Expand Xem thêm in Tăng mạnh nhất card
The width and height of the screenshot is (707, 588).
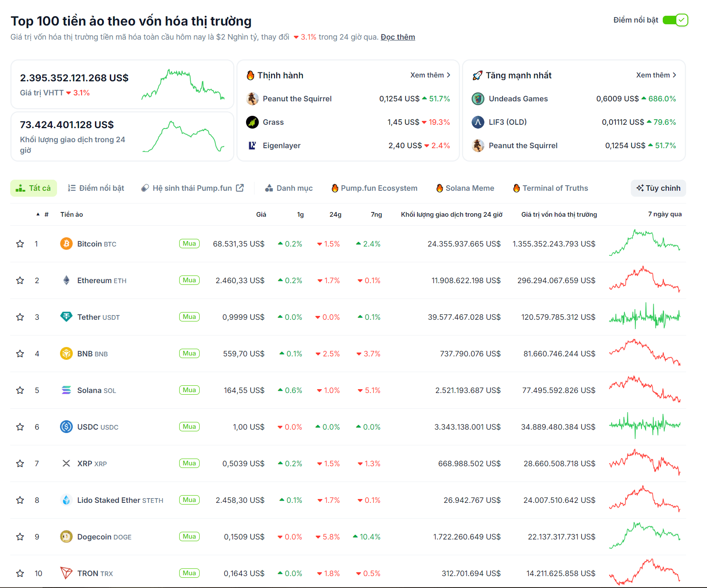point(656,75)
